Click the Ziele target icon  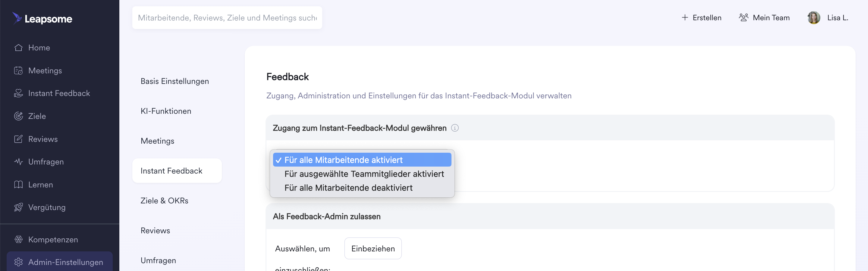(x=18, y=116)
